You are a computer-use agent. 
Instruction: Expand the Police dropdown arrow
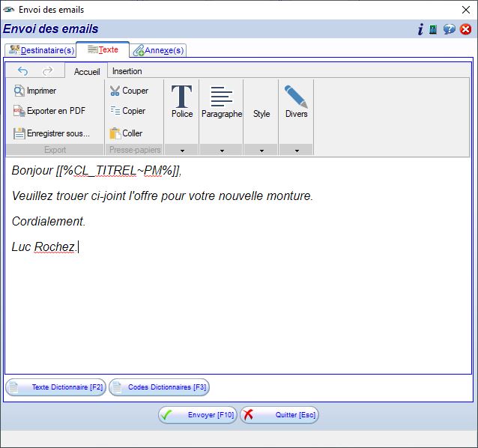(182, 151)
